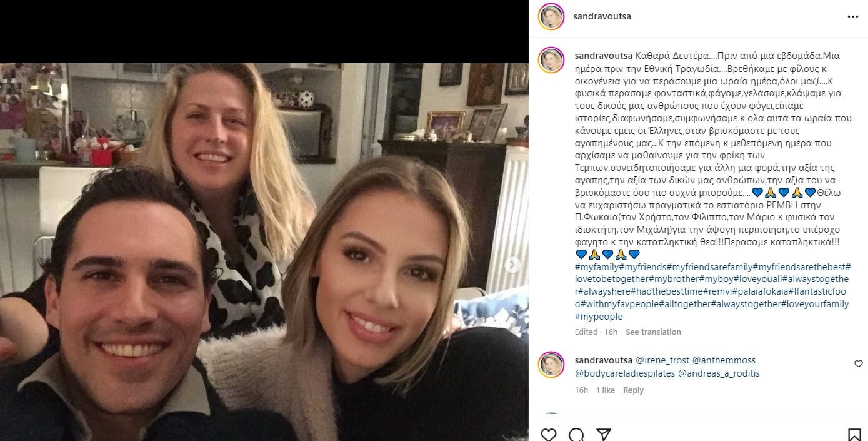Open the commenter avatar next to the mentions

pyautogui.click(x=551, y=365)
